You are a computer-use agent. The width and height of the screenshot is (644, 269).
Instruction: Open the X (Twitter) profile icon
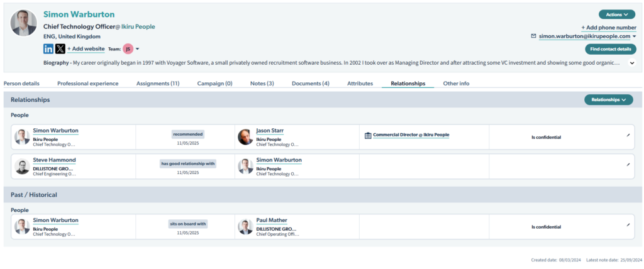point(60,49)
